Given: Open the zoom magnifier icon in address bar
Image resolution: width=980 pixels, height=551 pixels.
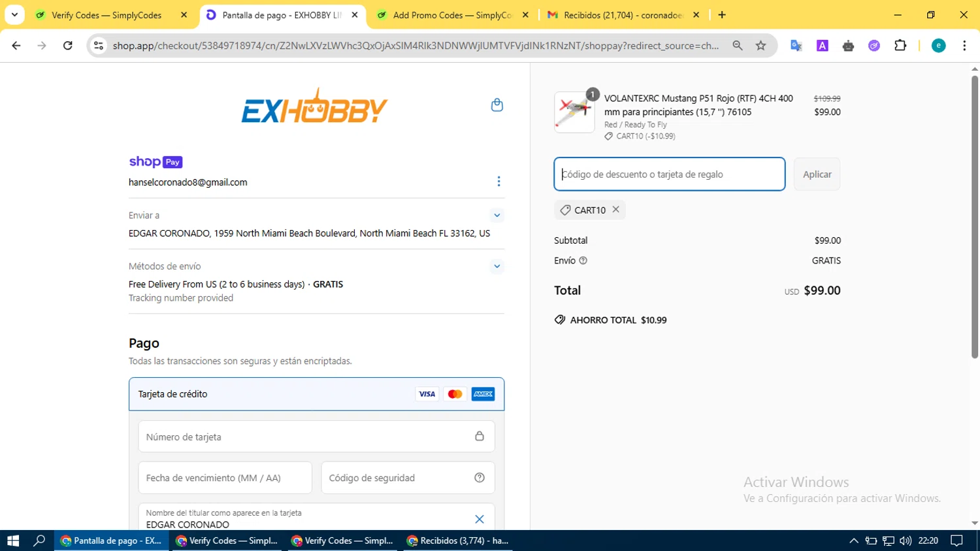Looking at the screenshot, I should pos(738,45).
